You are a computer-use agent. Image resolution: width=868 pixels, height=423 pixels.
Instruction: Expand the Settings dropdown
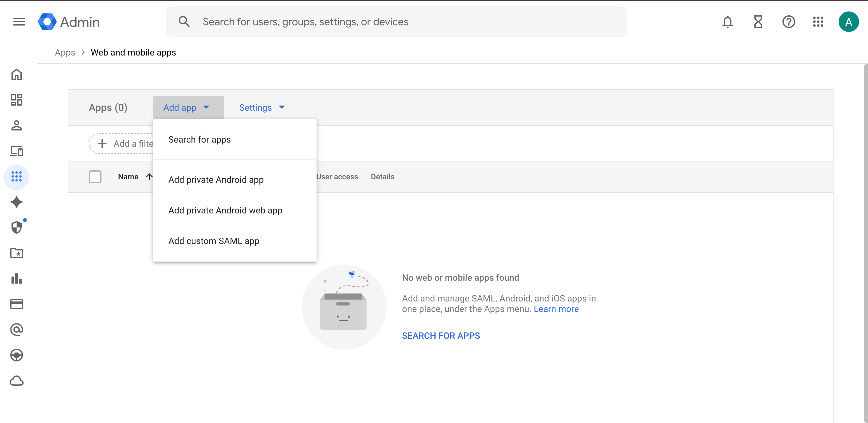pos(262,108)
